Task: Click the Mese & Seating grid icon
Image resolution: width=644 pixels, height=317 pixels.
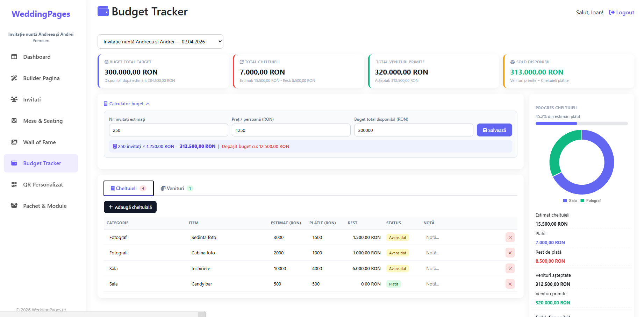Action: point(14,121)
